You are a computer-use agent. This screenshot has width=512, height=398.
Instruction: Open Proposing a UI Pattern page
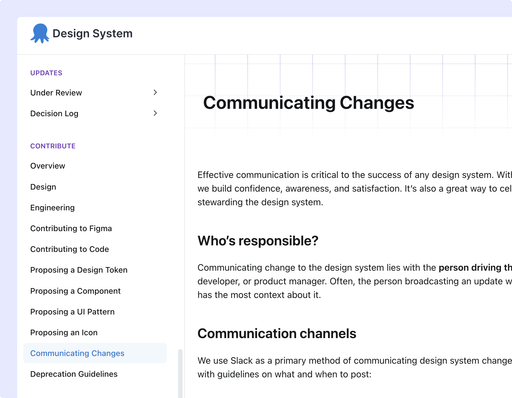coord(72,312)
